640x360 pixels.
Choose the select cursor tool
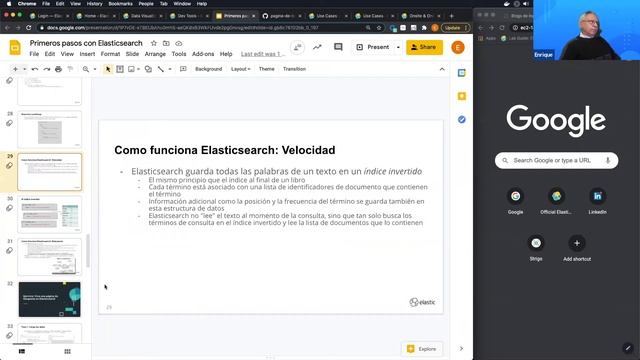[108, 69]
